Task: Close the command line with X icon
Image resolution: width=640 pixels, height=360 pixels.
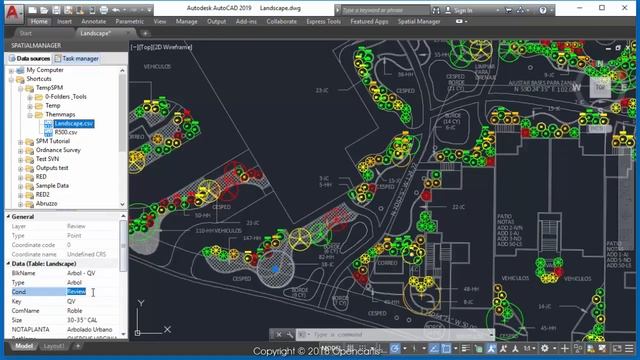Action: 279,335
